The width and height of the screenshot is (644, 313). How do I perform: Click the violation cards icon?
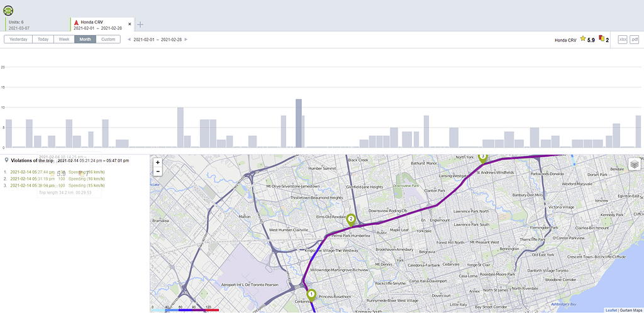pyautogui.click(x=601, y=39)
